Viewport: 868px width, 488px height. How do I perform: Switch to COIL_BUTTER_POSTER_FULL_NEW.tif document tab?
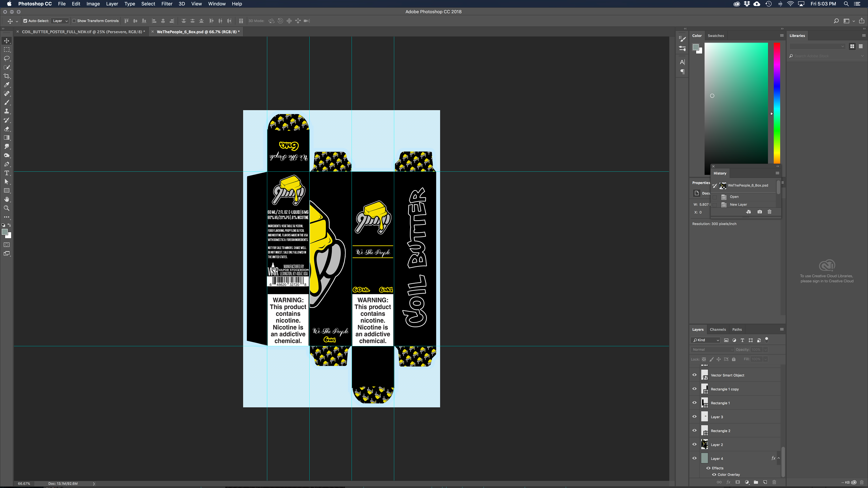pos(83,32)
